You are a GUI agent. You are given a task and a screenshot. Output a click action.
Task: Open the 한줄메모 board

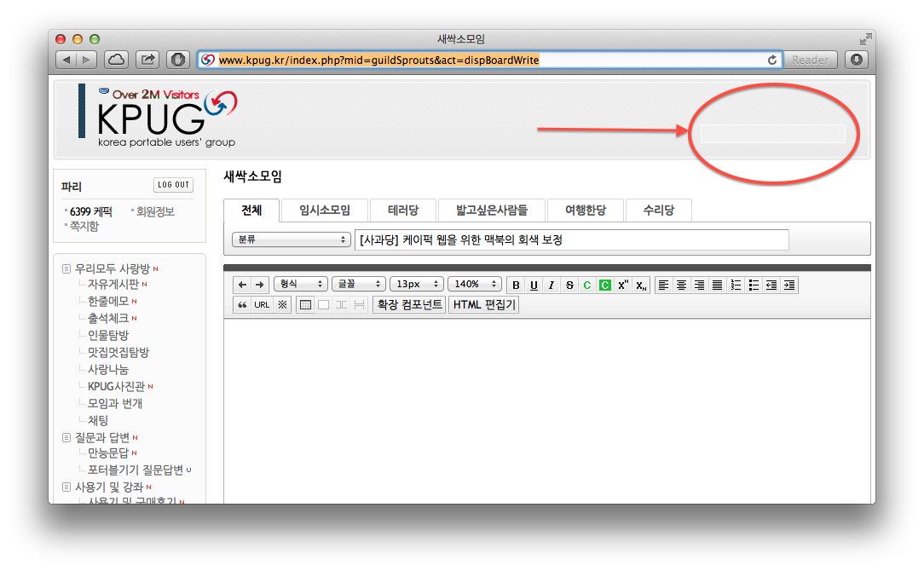pos(108,301)
